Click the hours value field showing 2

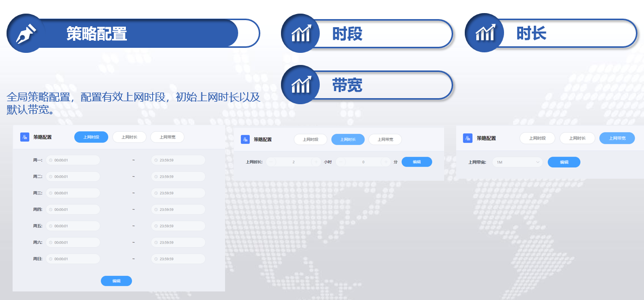click(294, 162)
